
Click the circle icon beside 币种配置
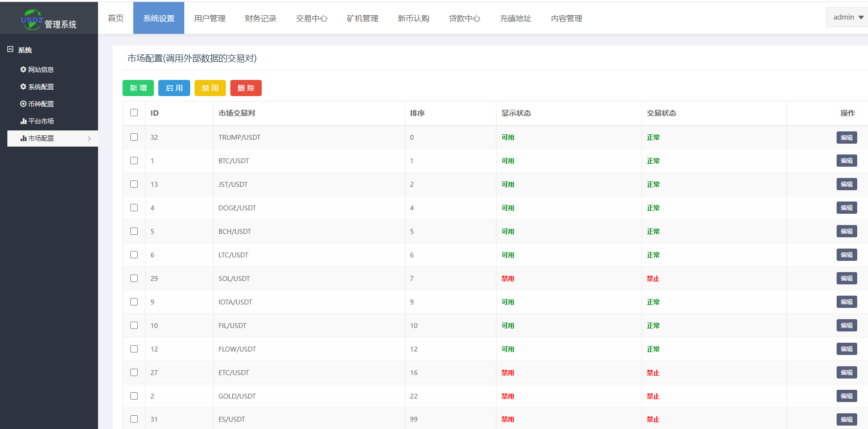click(x=23, y=104)
